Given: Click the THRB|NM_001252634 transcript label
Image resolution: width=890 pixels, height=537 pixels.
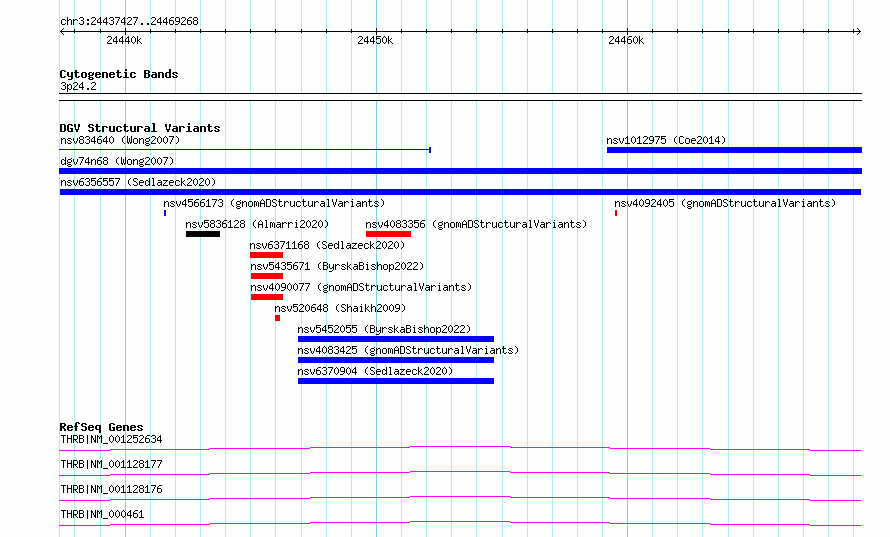Looking at the screenshot, I should [x=111, y=439].
